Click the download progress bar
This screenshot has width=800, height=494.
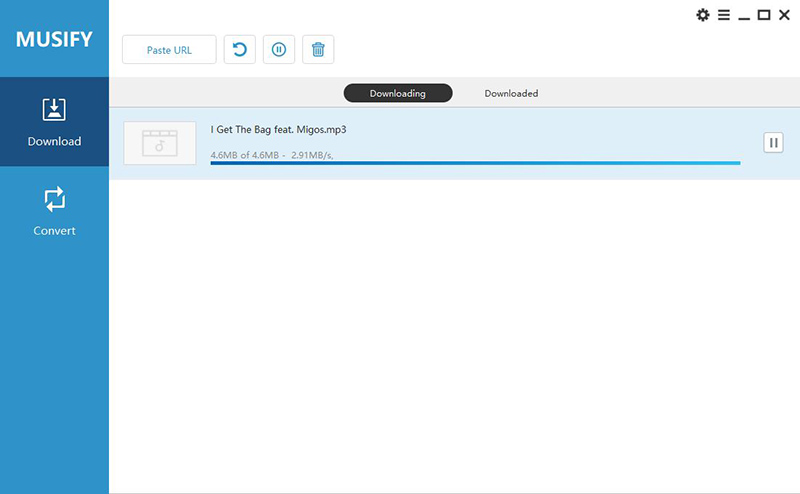click(476, 163)
